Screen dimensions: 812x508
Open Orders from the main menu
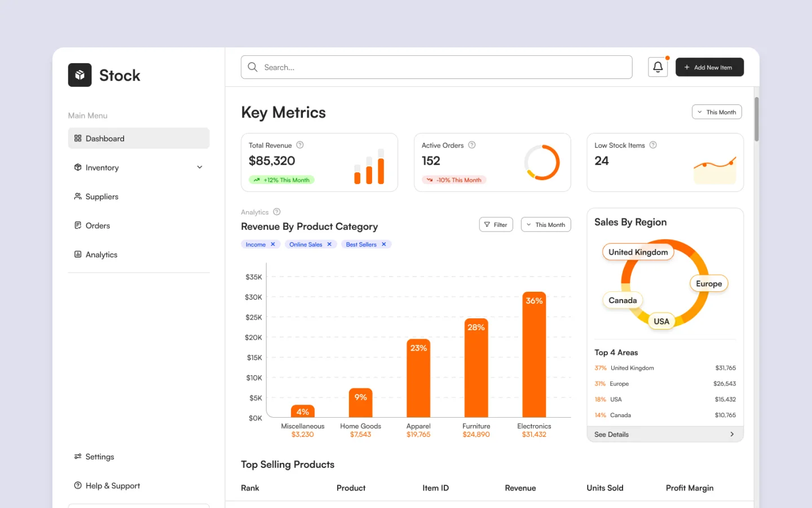(x=98, y=226)
